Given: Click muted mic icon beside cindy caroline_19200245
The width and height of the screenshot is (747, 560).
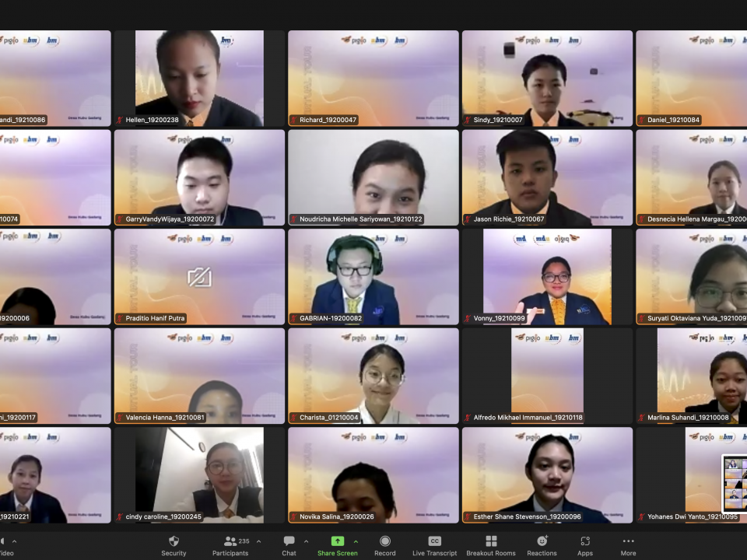Looking at the screenshot, I should [120, 516].
